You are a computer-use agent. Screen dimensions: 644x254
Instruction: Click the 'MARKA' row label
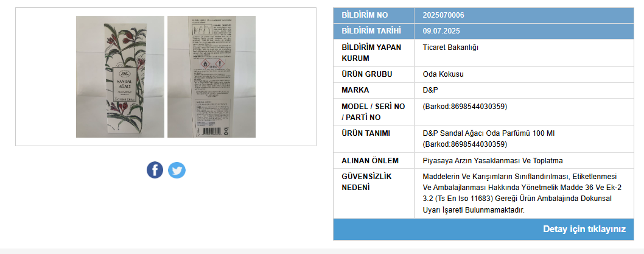355,90
